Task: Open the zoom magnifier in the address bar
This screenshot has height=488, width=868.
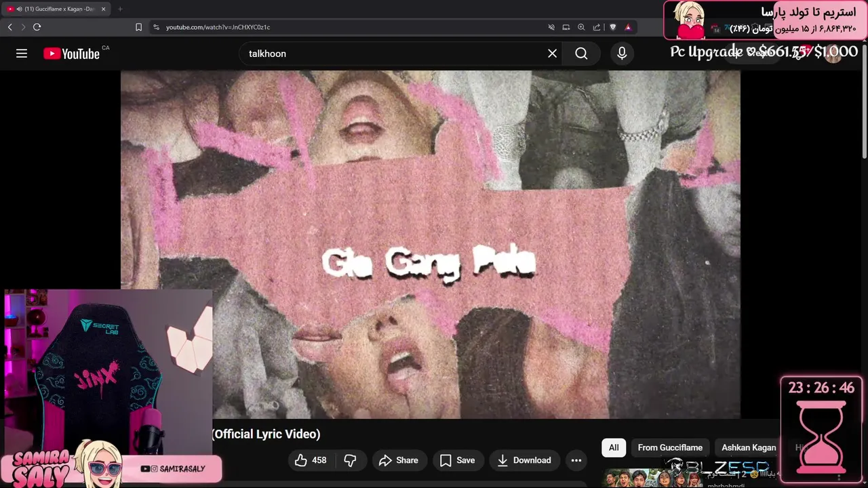Action: point(581,27)
